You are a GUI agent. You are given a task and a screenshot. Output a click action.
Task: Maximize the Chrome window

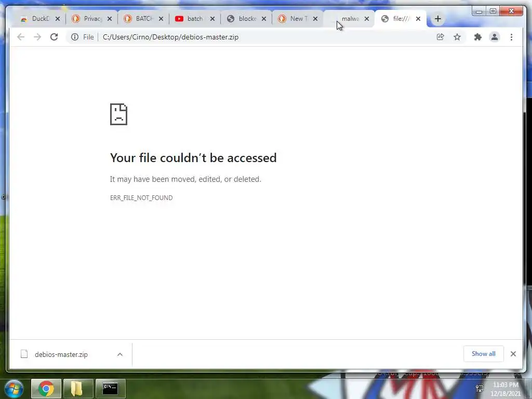coord(493,11)
